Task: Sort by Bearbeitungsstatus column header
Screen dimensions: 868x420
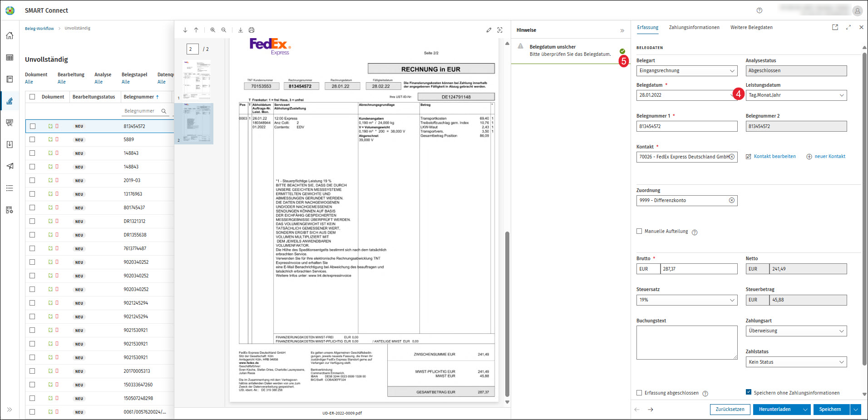Action: [x=94, y=97]
